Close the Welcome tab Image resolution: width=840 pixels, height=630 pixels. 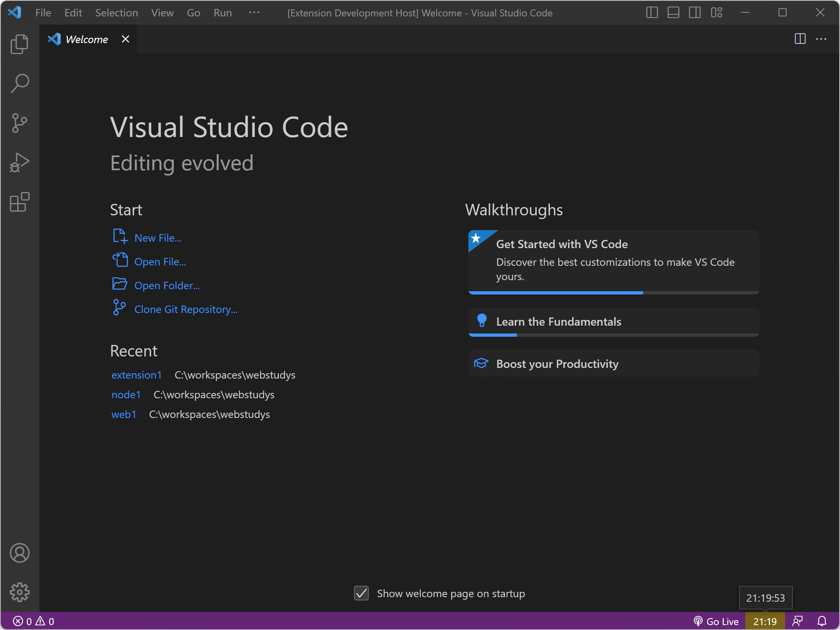point(126,39)
